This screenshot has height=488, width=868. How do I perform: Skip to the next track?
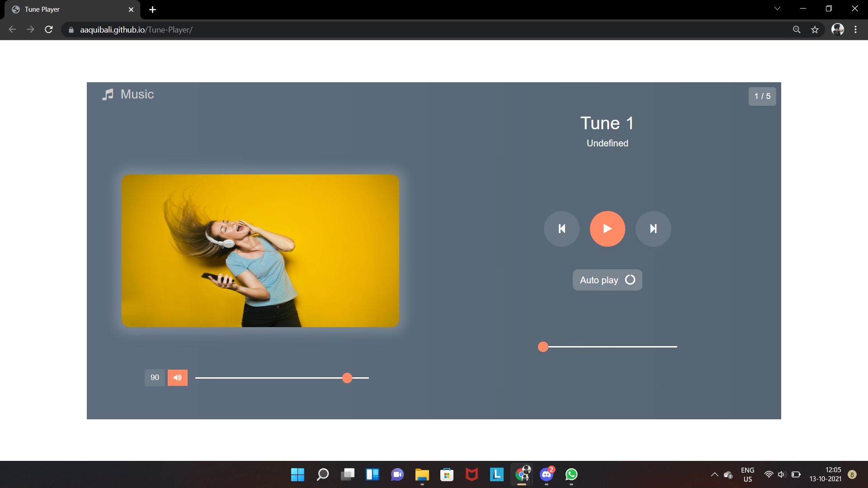point(653,229)
